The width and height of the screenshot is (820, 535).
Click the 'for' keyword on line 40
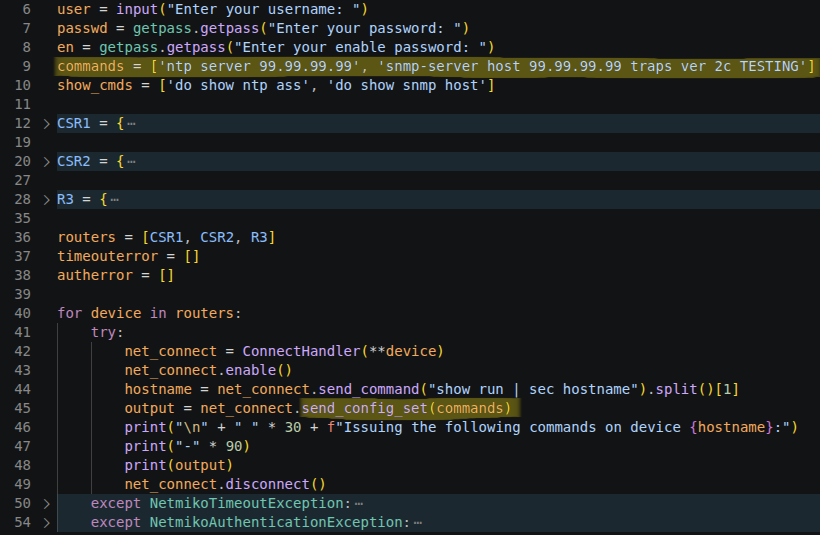coord(70,313)
